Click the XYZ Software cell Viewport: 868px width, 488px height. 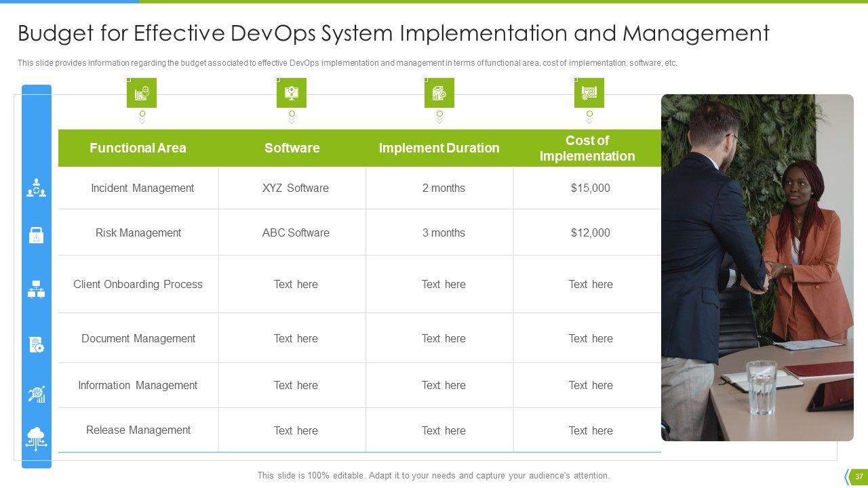click(x=295, y=188)
